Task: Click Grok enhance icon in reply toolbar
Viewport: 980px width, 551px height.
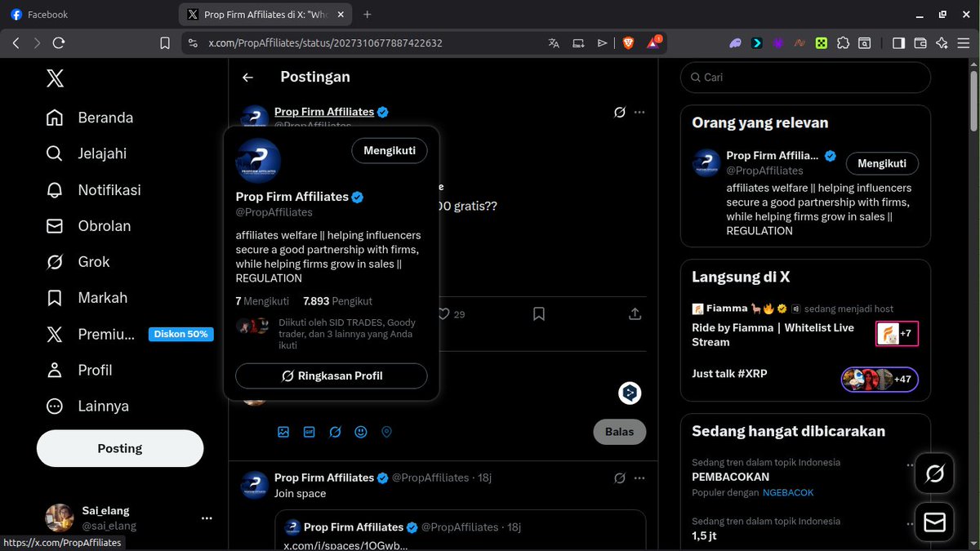Action: (335, 432)
